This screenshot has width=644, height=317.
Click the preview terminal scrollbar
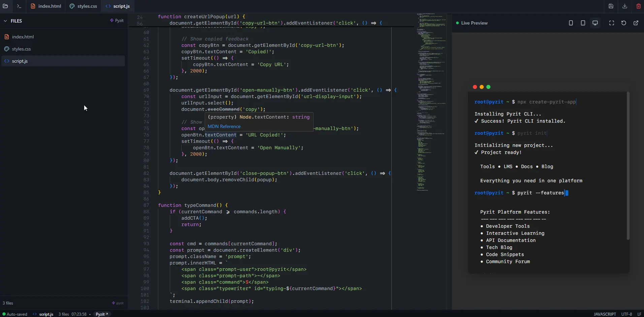click(627, 166)
